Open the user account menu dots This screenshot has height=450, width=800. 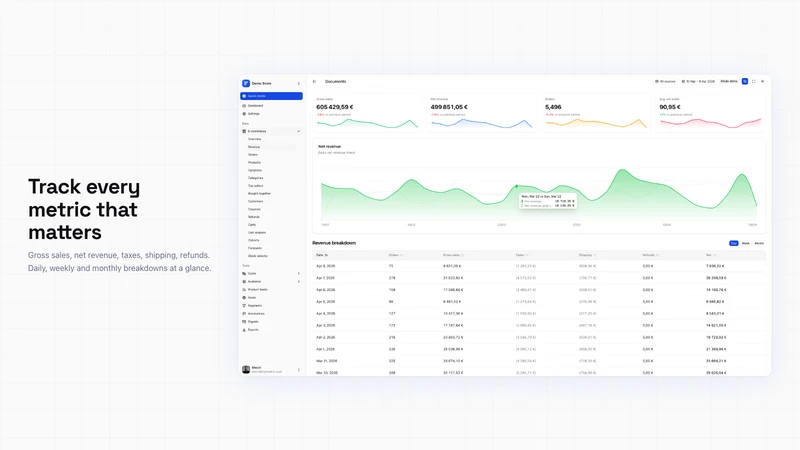coord(298,369)
